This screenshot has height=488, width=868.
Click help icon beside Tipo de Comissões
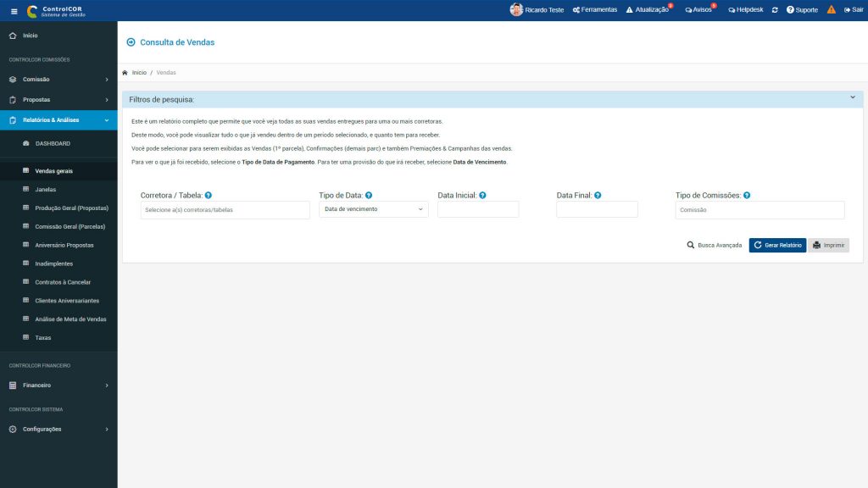[747, 196]
